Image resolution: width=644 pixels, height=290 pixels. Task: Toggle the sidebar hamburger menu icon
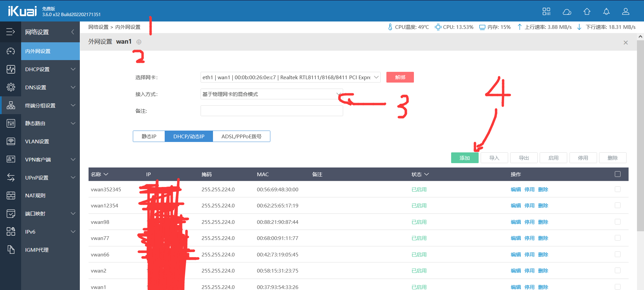[10, 32]
